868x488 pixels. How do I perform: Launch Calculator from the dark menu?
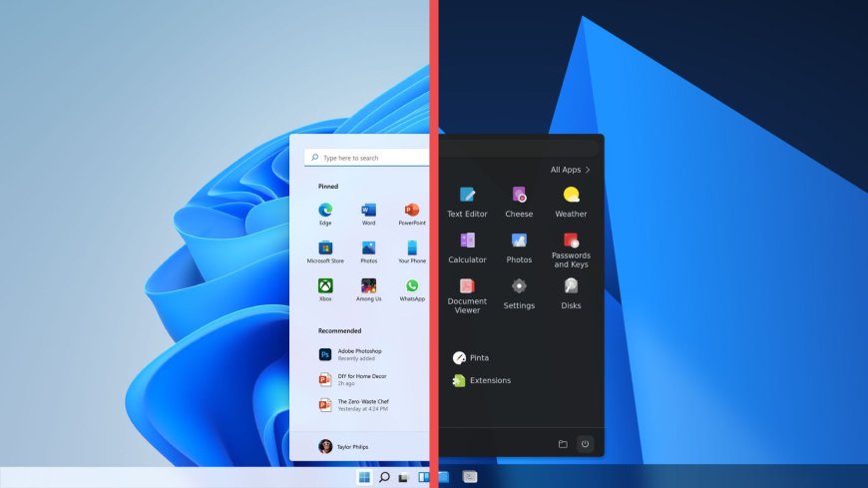point(467,248)
